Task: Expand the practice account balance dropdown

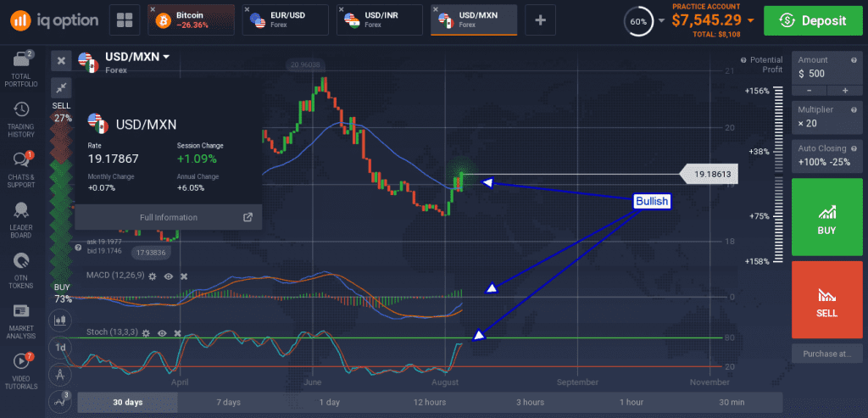Action: pos(750,20)
